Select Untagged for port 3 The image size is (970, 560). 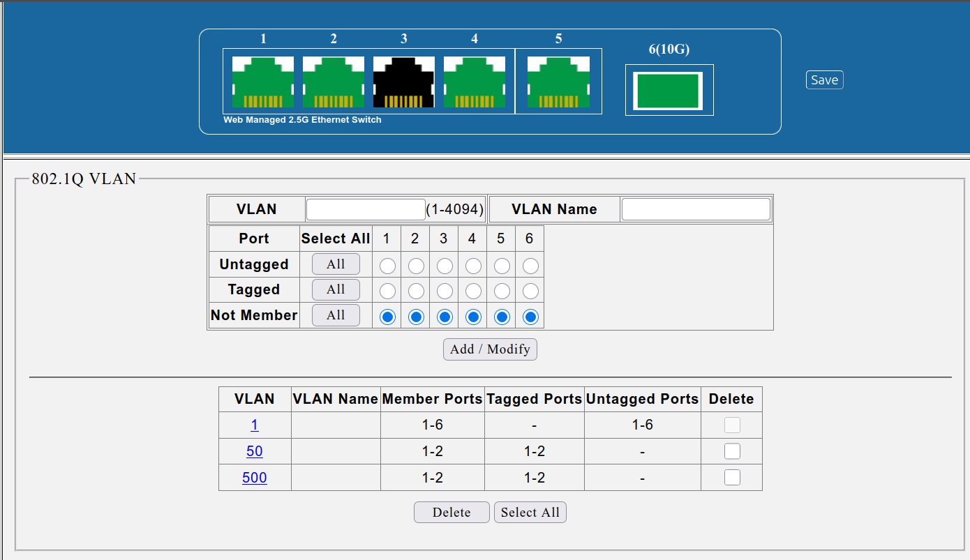point(445,266)
